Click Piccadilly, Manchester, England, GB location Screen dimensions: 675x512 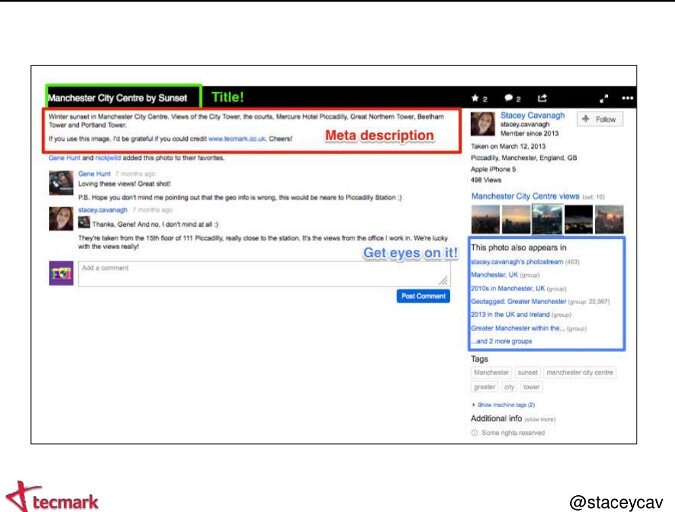point(523,158)
